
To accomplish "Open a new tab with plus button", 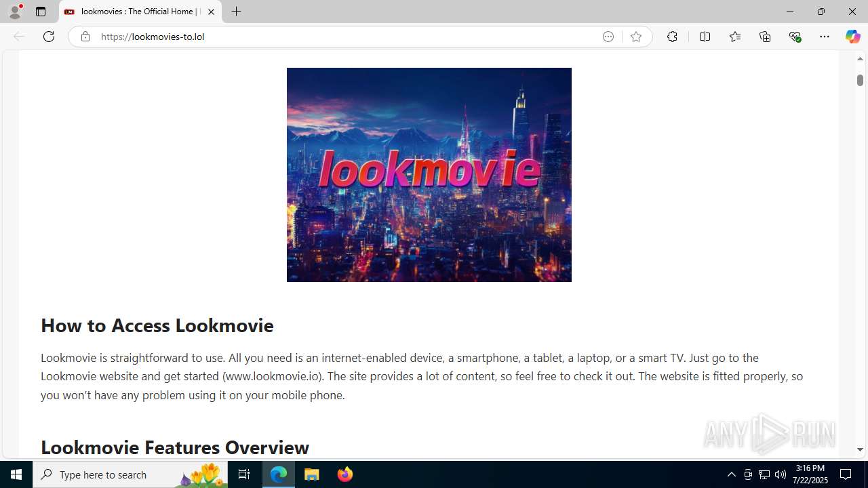I will click(x=236, y=12).
